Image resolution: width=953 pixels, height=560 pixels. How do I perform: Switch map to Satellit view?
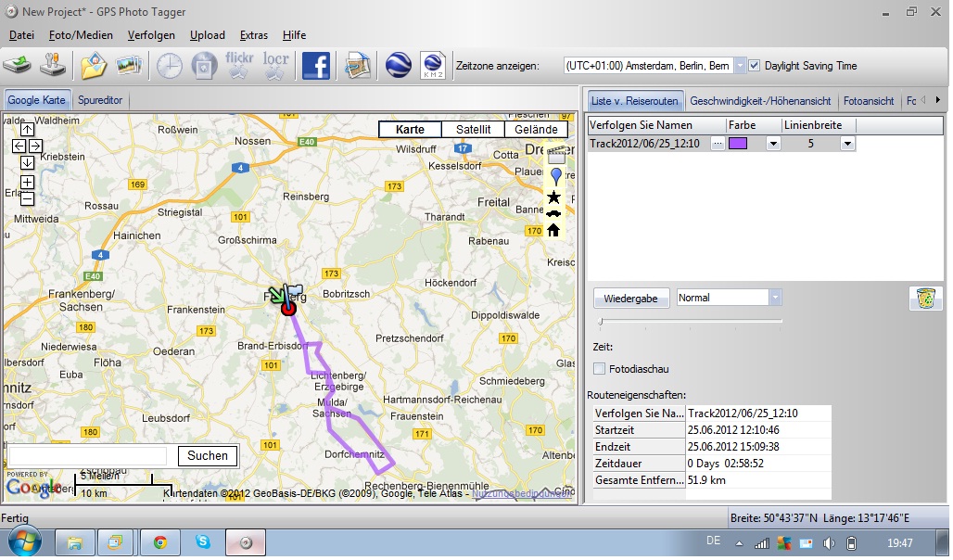click(474, 130)
